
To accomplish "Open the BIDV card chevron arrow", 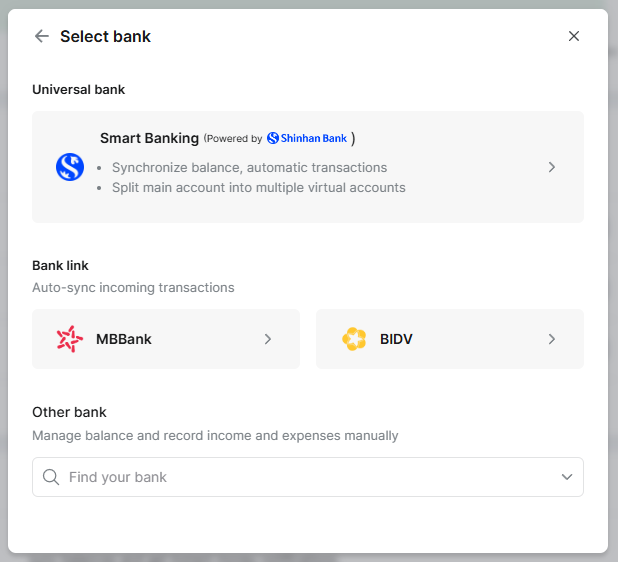I will click(552, 339).
